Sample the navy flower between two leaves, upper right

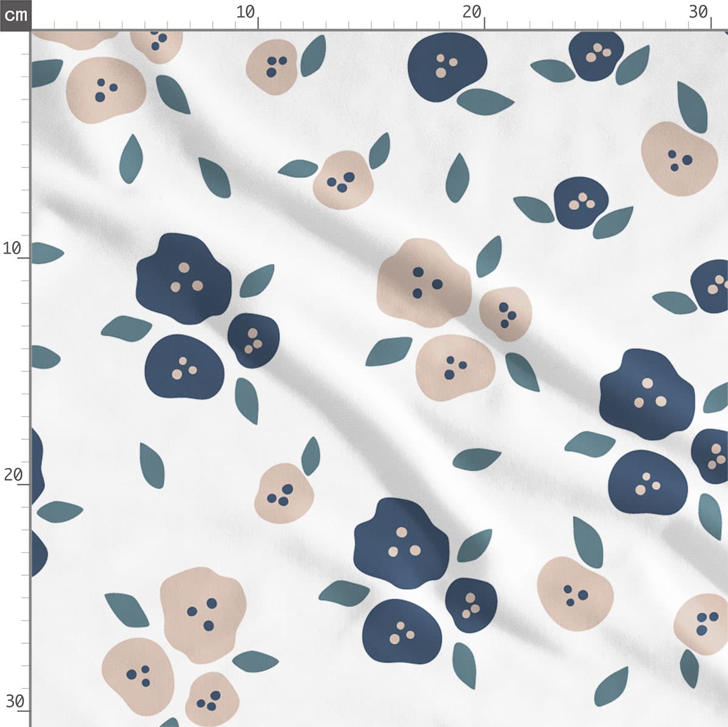click(x=581, y=202)
